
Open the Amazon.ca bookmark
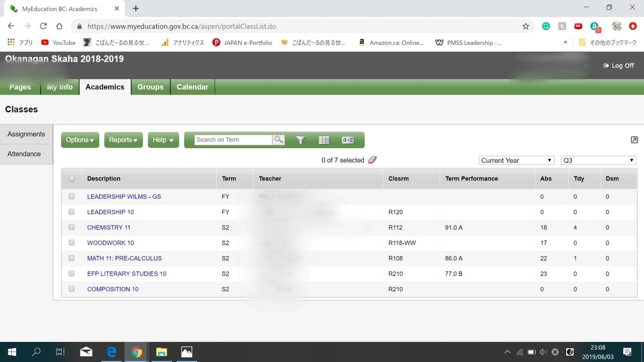[x=391, y=42]
